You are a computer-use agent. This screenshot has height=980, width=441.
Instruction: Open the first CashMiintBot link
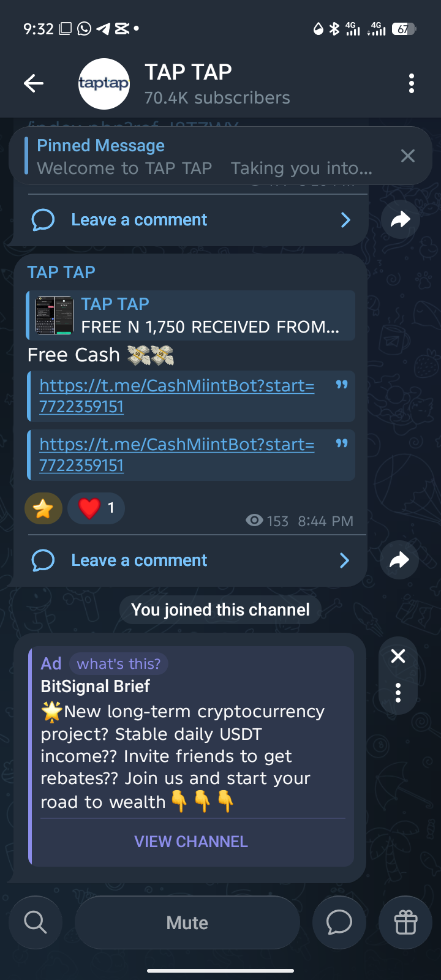click(177, 396)
